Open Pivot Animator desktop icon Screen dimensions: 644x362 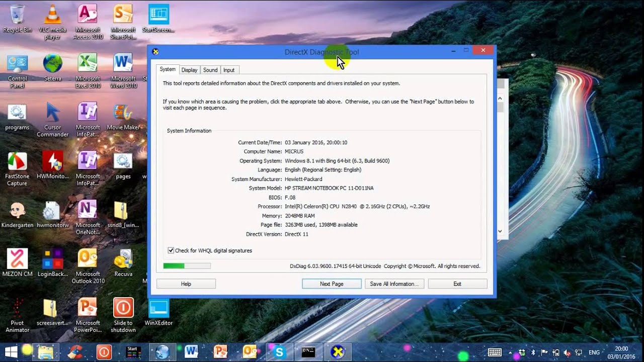coord(17,315)
